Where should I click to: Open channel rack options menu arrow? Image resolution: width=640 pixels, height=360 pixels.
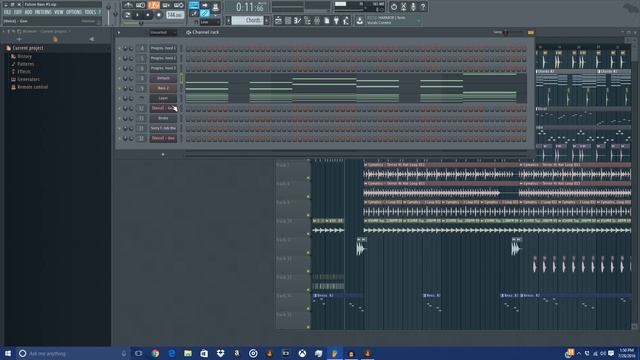point(119,33)
